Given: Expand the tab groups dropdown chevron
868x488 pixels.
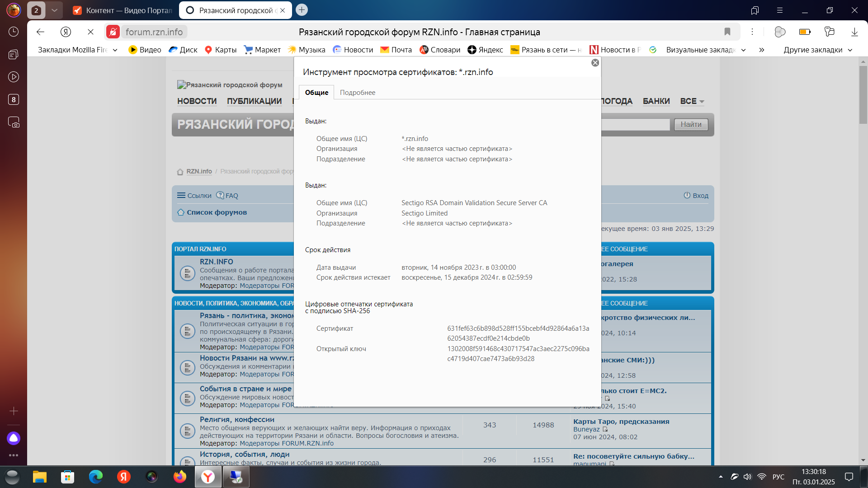Looking at the screenshot, I should 54,10.
